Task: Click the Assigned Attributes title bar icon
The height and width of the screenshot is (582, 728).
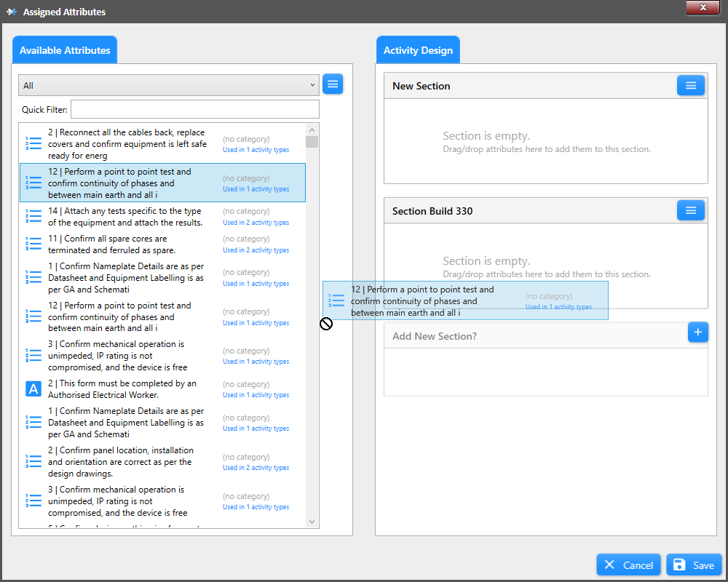Action: [12, 12]
